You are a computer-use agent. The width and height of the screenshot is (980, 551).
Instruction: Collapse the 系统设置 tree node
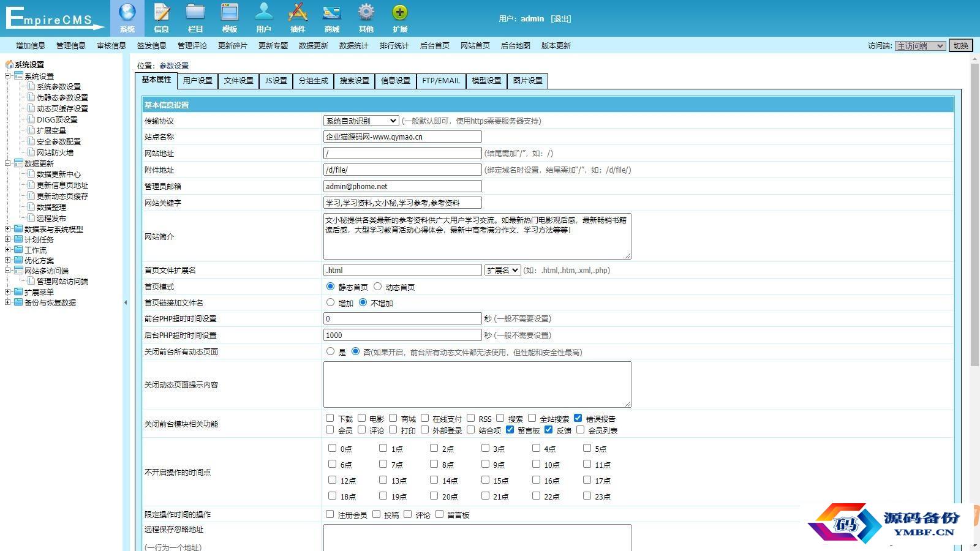[7, 76]
